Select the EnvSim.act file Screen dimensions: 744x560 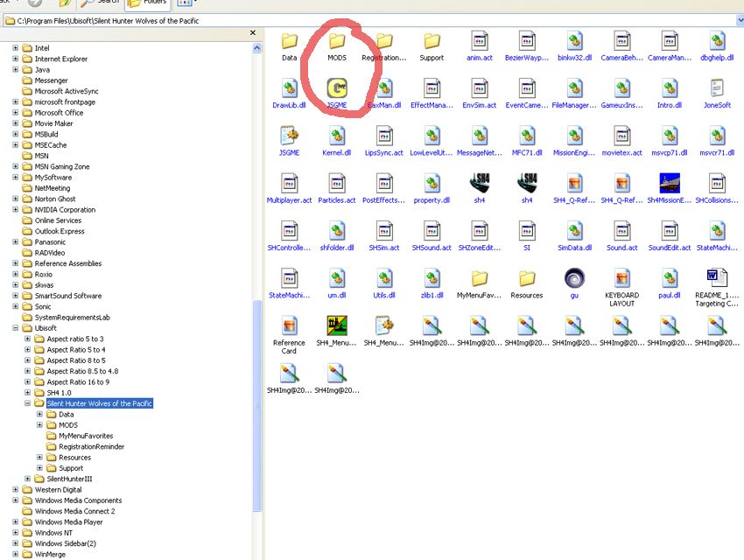[x=480, y=88]
